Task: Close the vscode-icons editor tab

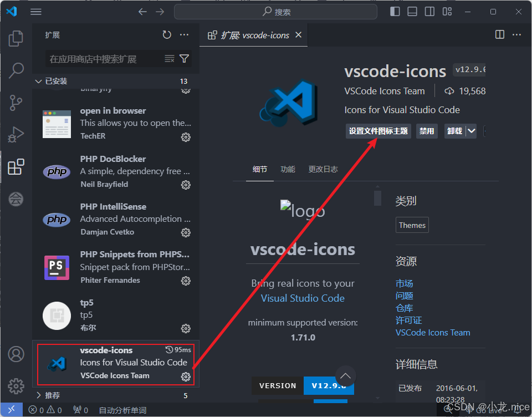Action: [298, 34]
